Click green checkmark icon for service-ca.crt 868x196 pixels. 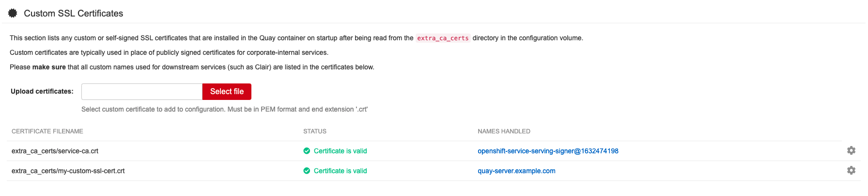point(307,151)
